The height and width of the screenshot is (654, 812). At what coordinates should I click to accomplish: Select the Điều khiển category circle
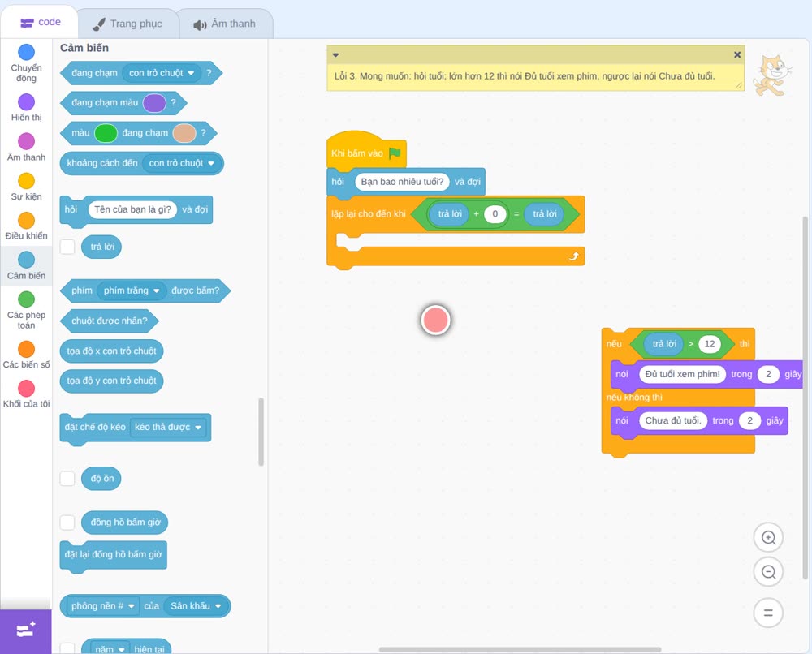27,221
